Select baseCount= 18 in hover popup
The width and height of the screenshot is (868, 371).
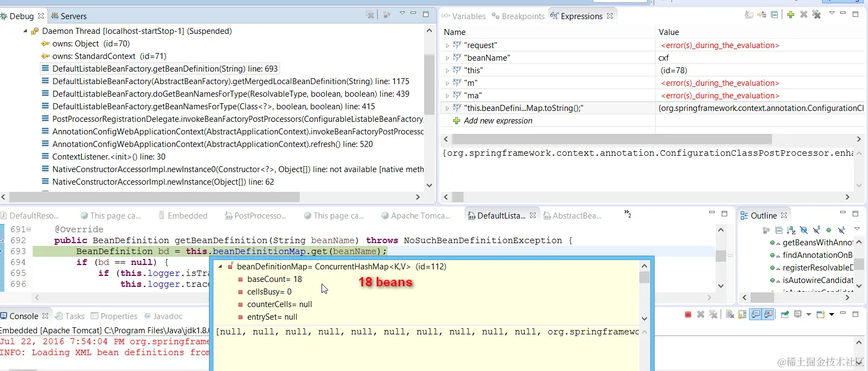tap(274, 279)
